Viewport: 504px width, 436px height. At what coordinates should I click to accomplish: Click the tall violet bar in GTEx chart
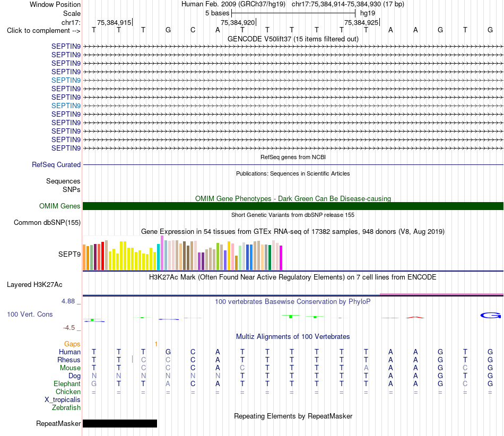[162, 252]
